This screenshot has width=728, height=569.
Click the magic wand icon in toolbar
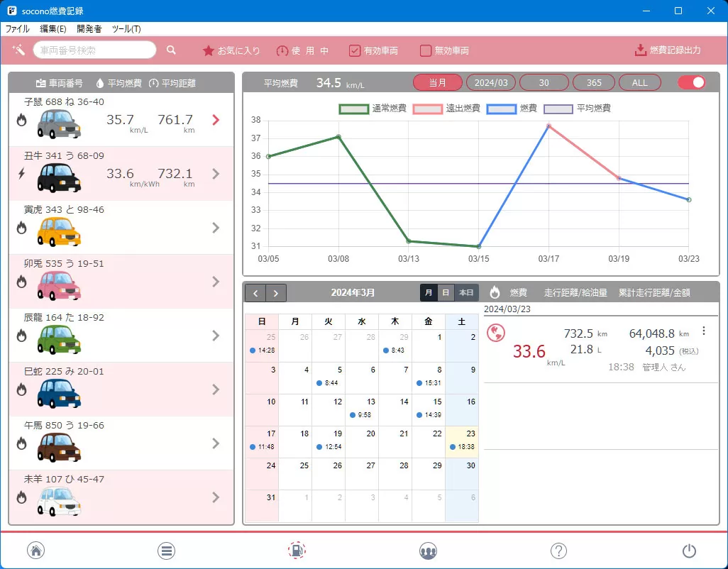pyautogui.click(x=18, y=50)
